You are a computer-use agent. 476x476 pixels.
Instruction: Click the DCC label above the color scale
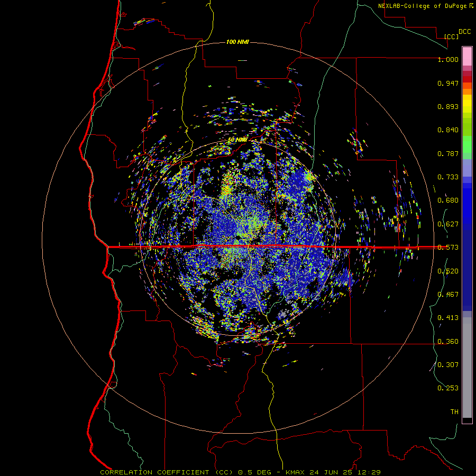(464, 32)
